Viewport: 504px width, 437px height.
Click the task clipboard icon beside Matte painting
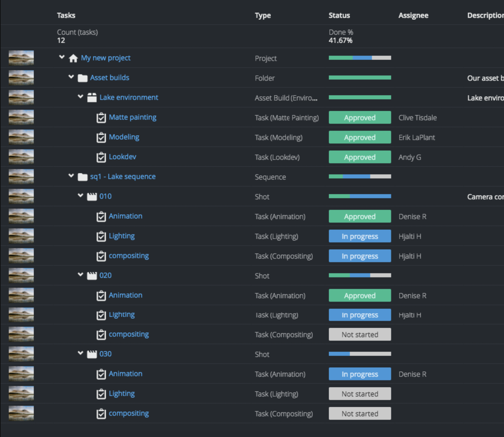[x=101, y=118]
